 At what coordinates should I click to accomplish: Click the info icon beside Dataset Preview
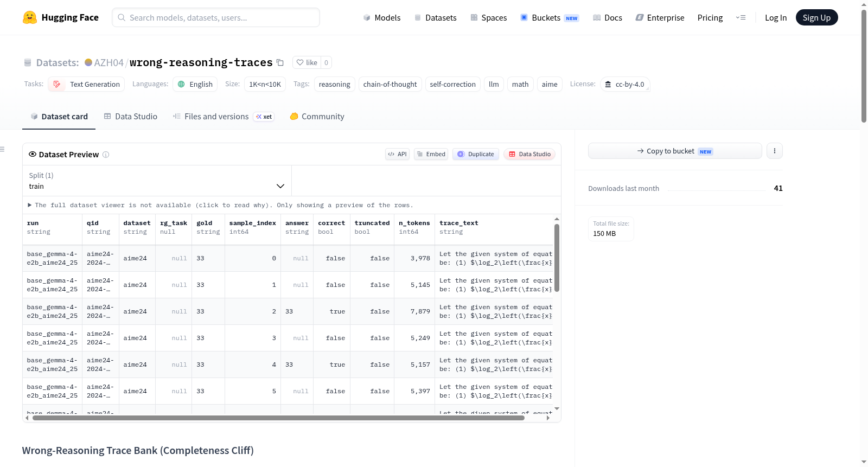(106, 155)
